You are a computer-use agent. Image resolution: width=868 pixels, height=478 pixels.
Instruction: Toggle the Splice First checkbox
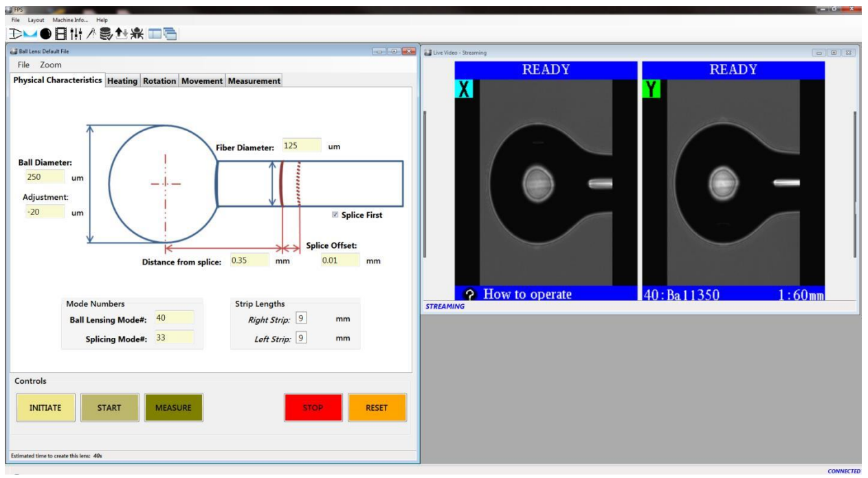click(335, 215)
